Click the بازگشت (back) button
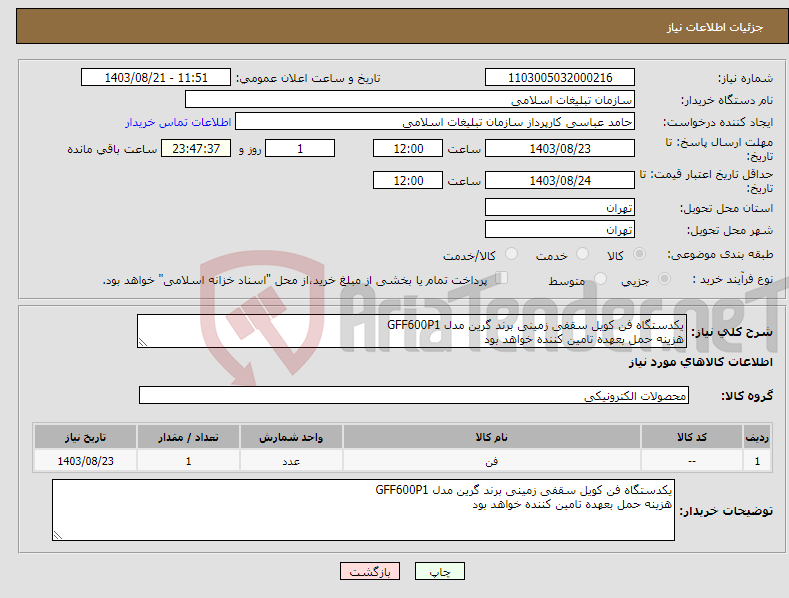This screenshot has height=598, width=789. coord(370,571)
